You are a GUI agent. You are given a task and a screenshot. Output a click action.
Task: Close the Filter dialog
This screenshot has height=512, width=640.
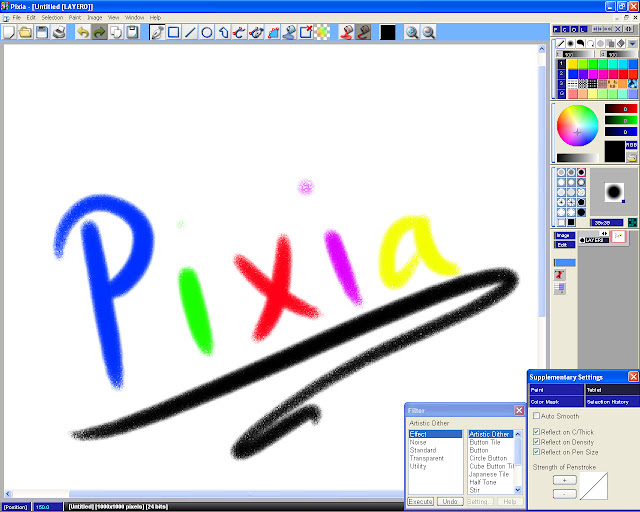(x=519, y=410)
